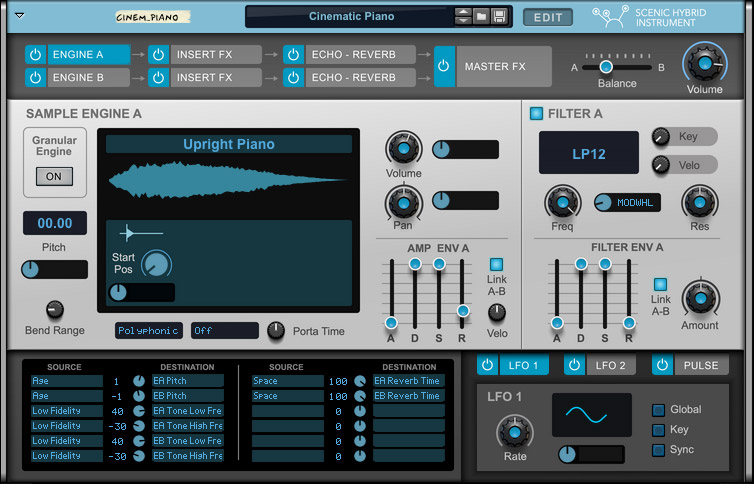Toggle Master FX power button
The width and height of the screenshot is (754, 484).
pos(444,66)
